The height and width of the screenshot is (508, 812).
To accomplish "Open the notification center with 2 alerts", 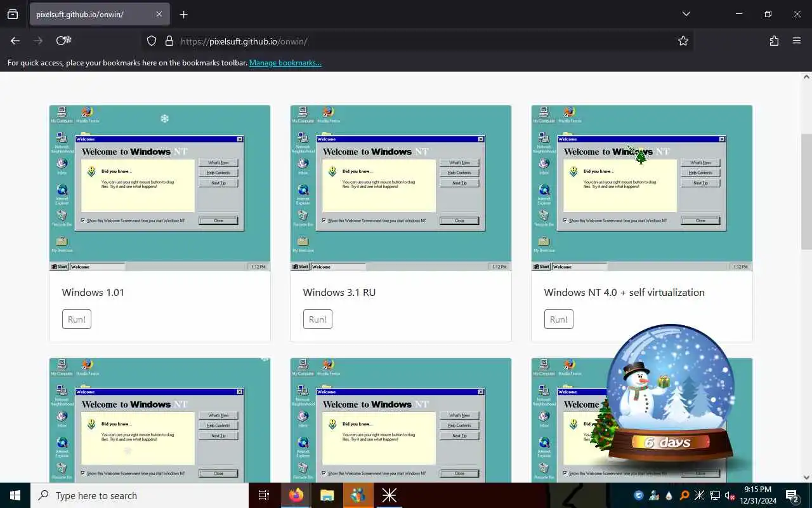I will [792, 495].
